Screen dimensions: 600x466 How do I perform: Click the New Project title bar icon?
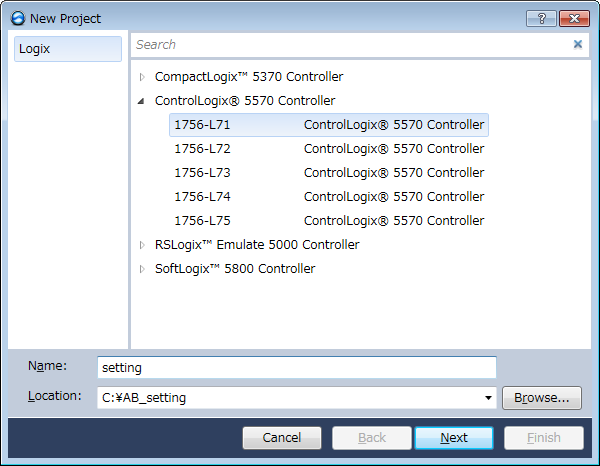click(x=17, y=18)
